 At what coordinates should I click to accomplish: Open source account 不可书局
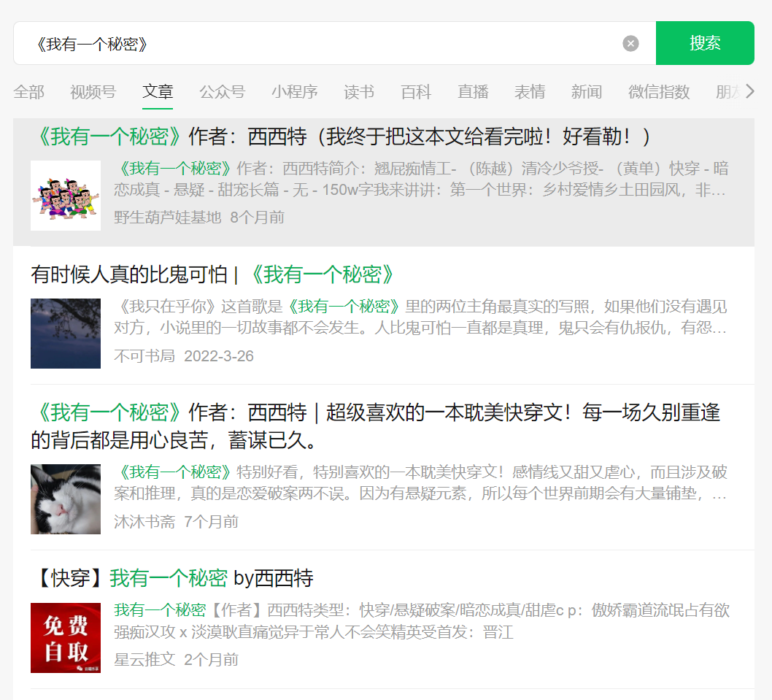(x=144, y=355)
